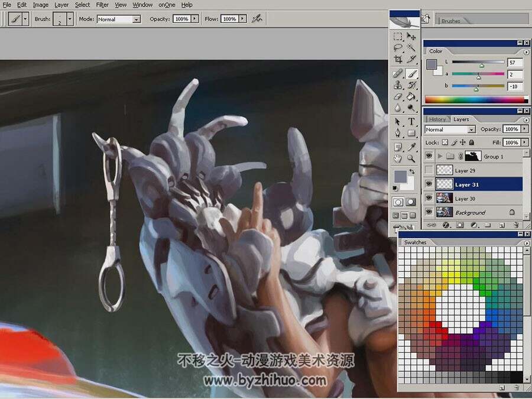Swap foreground and background colors
Screen dimensions: 532x399
point(411,171)
